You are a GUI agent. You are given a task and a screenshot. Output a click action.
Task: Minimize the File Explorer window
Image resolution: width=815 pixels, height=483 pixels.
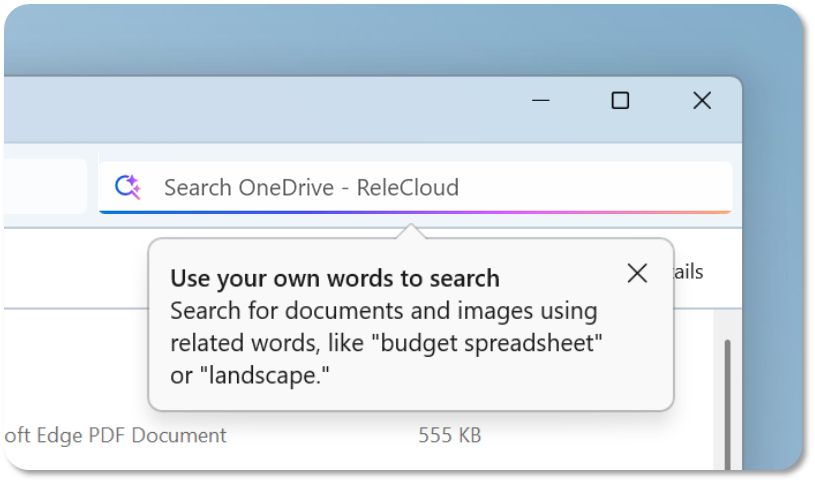tap(541, 100)
